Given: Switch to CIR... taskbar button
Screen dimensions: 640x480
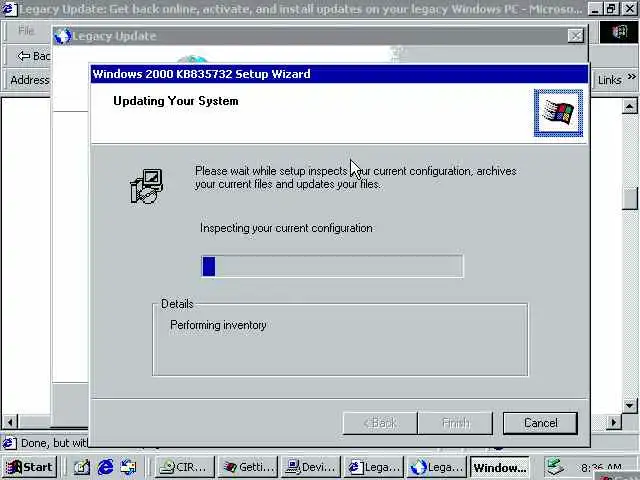Looking at the screenshot, I should 184,467.
